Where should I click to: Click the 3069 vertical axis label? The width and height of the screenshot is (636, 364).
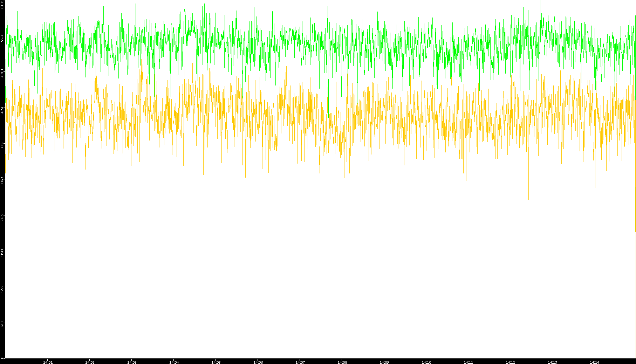pyautogui.click(x=2, y=181)
